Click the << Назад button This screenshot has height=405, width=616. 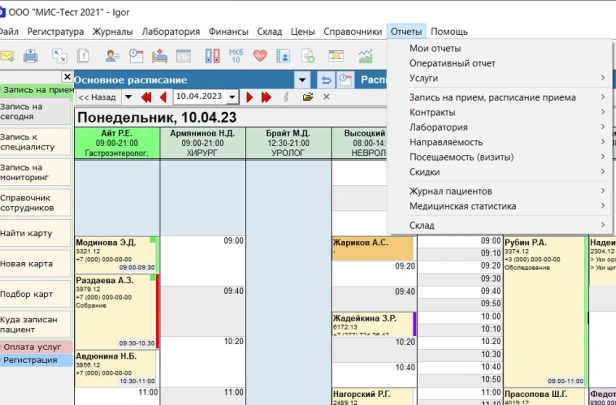97,97
